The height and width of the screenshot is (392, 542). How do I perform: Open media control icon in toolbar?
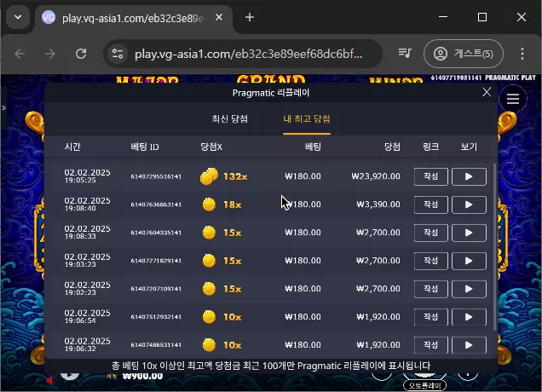click(x=405, y=53)
